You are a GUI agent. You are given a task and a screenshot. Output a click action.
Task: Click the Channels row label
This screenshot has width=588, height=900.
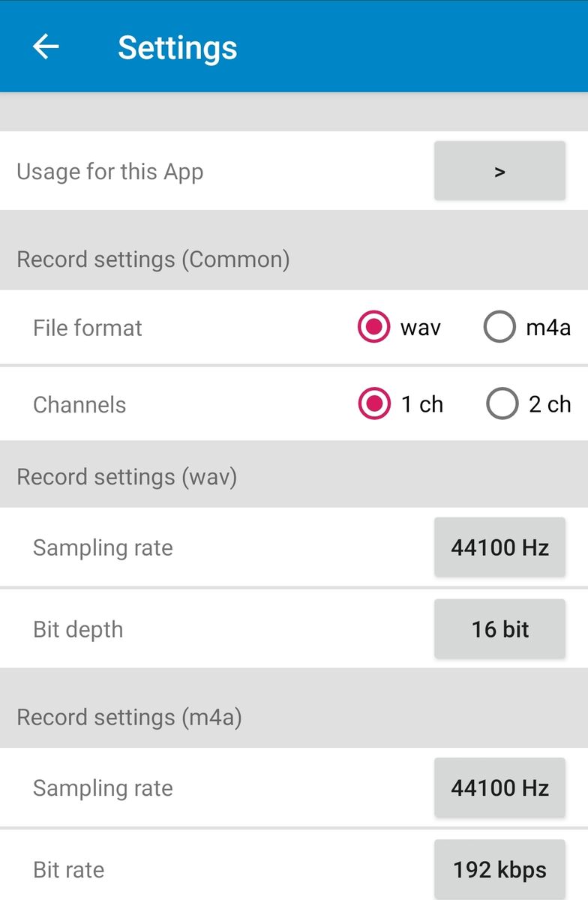(79, 405)
